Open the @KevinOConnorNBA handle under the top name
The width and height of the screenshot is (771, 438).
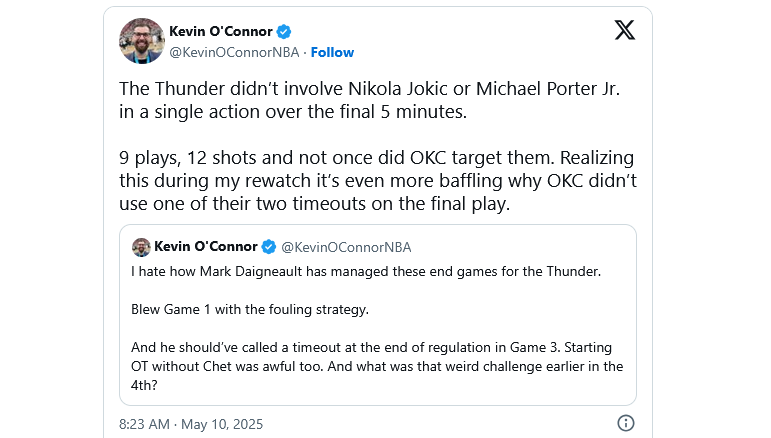point(236,52)
